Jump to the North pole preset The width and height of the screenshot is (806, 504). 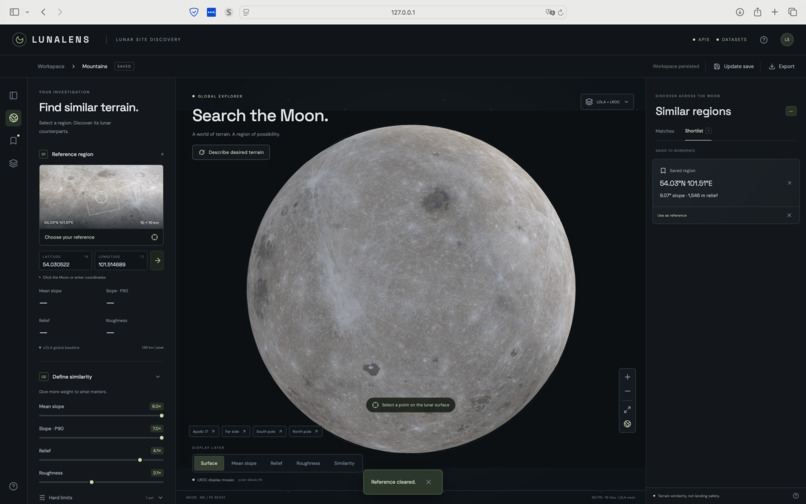(305, 431)
